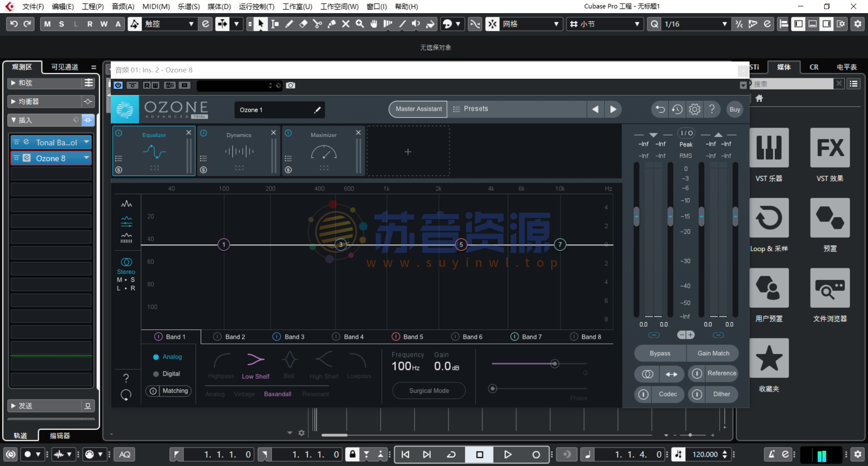
Task: Expand the 和弦 section
Action: pyautogui.click(x=14, y=83)
